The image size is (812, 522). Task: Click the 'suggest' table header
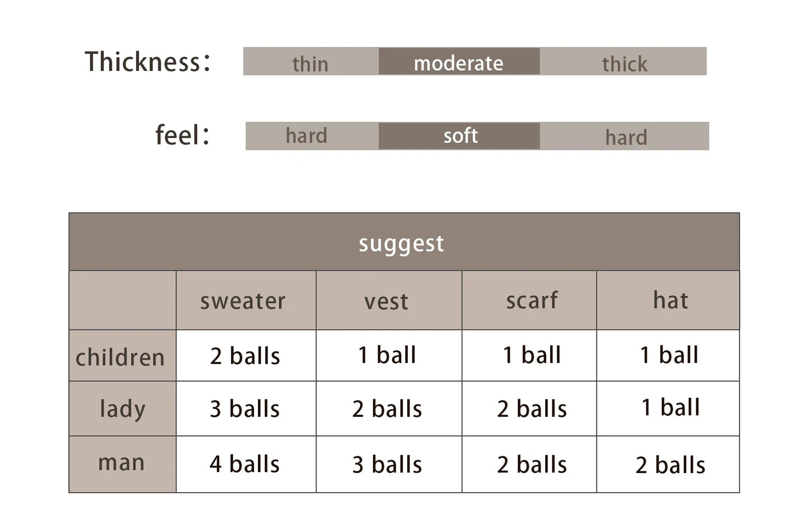coord(404,242)
